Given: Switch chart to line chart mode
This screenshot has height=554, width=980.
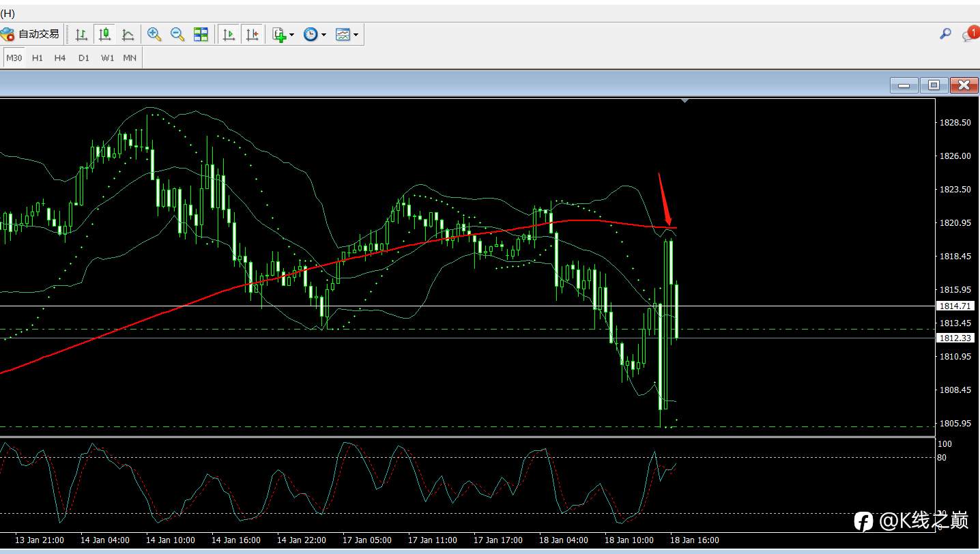Looking at the screenshot, I should pos(128,34).
